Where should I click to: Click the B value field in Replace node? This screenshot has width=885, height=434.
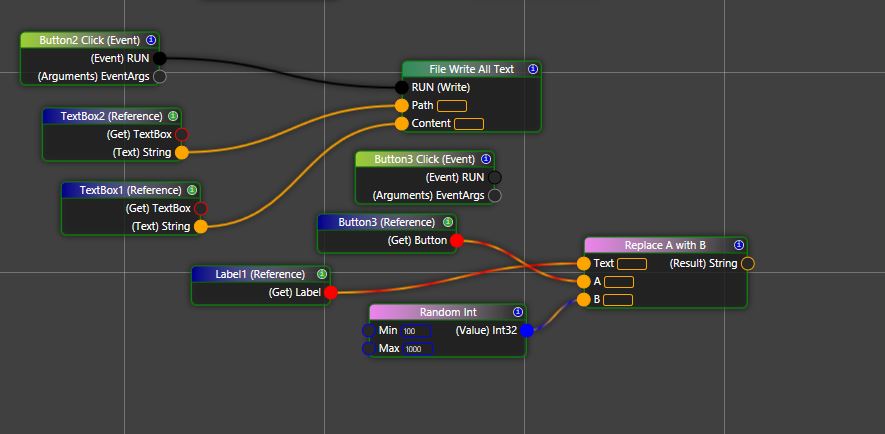point(618,300)
